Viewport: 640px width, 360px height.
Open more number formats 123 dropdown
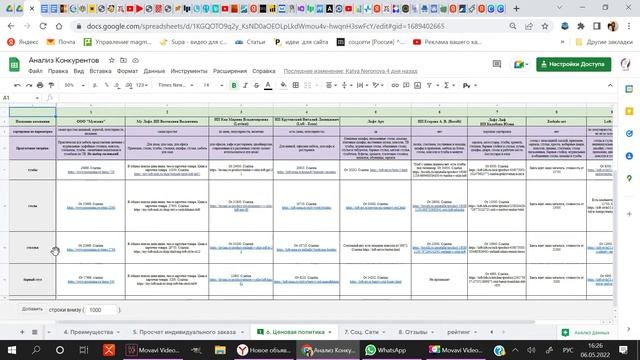pyautogui.click(x=142, y=85)
